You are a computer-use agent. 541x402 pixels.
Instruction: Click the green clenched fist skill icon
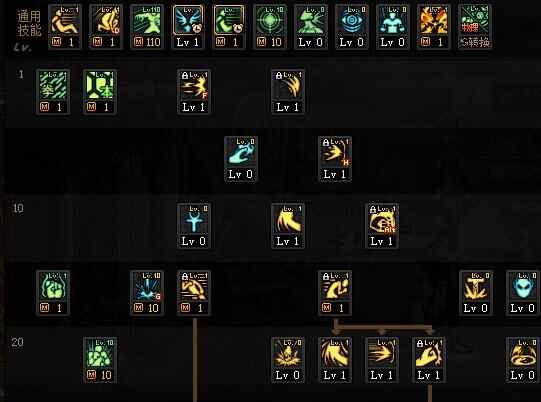(x=53, y=293)
